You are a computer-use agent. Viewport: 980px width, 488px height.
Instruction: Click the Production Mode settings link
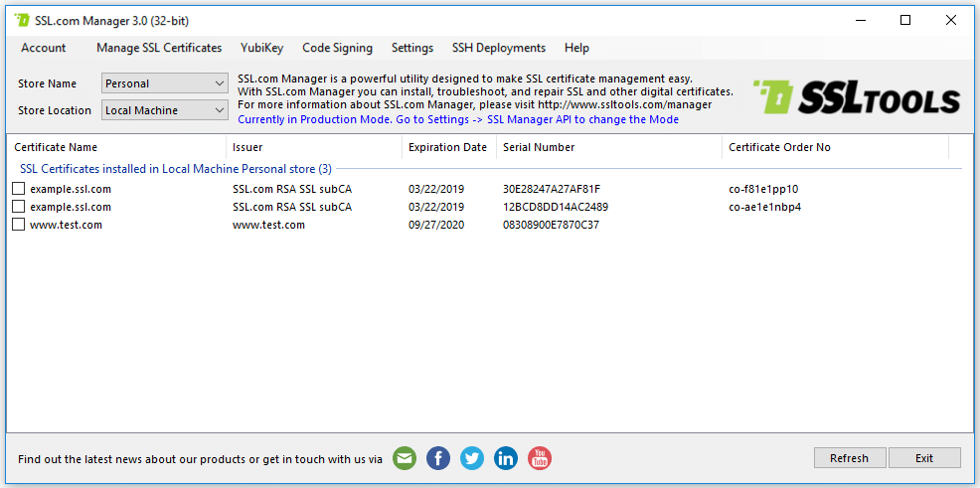click(x=458, y=119)
